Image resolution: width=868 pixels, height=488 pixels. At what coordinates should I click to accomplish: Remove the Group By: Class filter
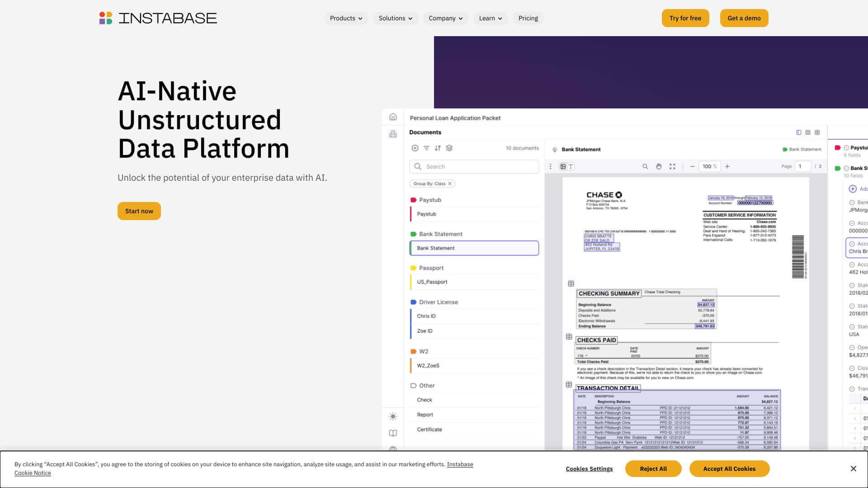coord(450,184)
